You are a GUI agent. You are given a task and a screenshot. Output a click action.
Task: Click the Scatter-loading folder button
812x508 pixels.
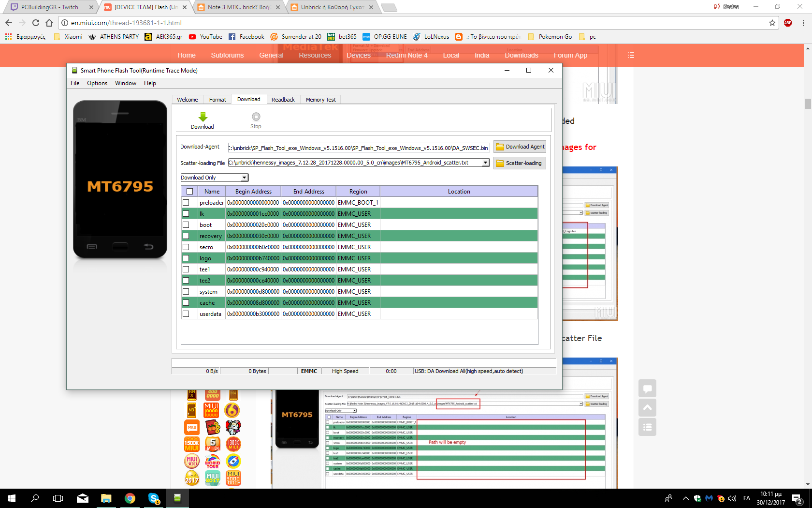click(520, 164)
